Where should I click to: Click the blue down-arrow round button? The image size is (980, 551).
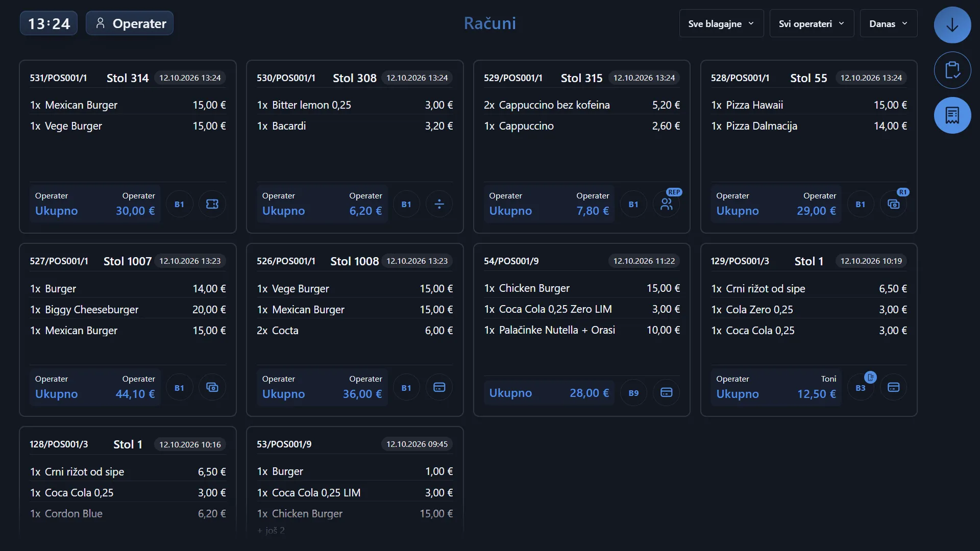tap(952, 24)
